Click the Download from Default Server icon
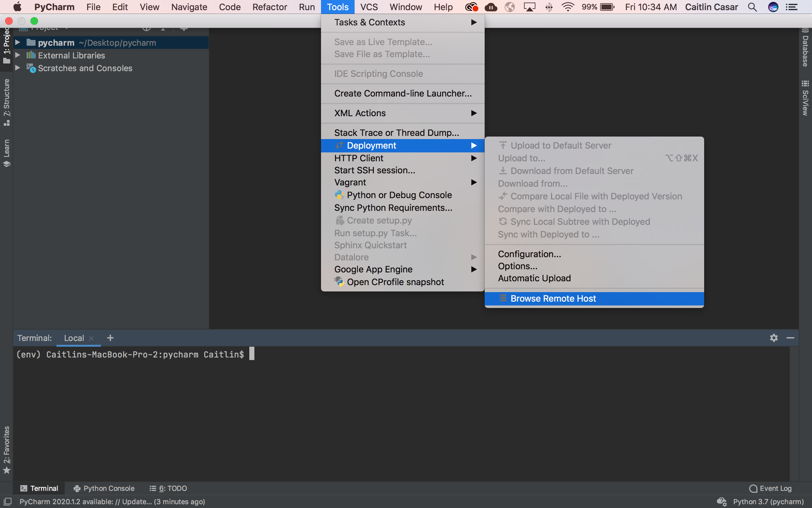The width and height of the screenshot is (812, 508). [503, 171]
